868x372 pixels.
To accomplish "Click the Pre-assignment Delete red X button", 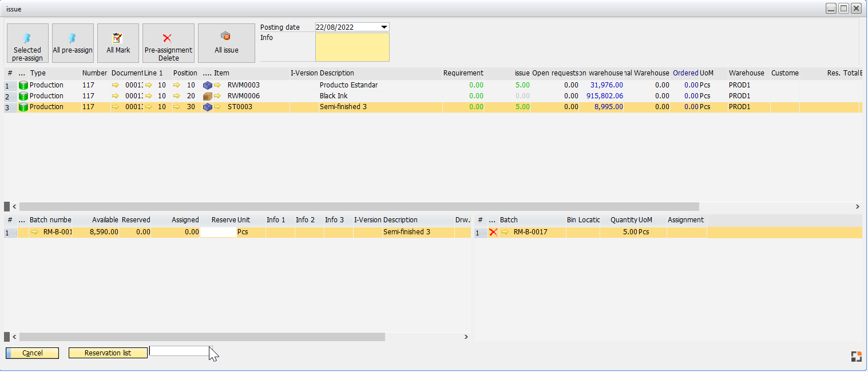I will click(168, 43).
